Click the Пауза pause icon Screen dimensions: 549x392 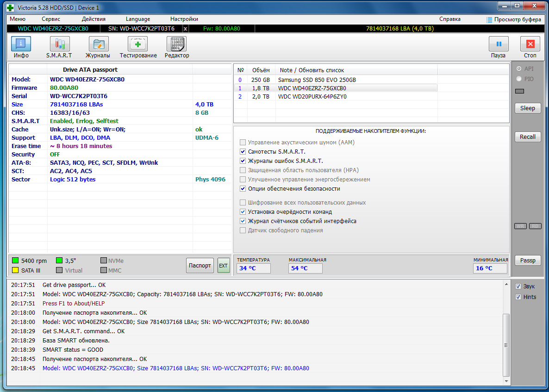coord(499,44)
